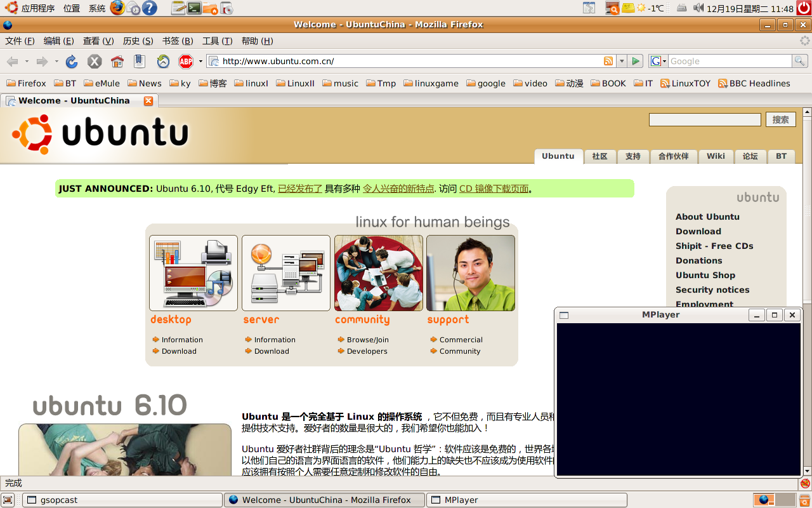Switch to the 社区 site tab
This screenshot has width=812, height=508.
[x=599, y=156]
